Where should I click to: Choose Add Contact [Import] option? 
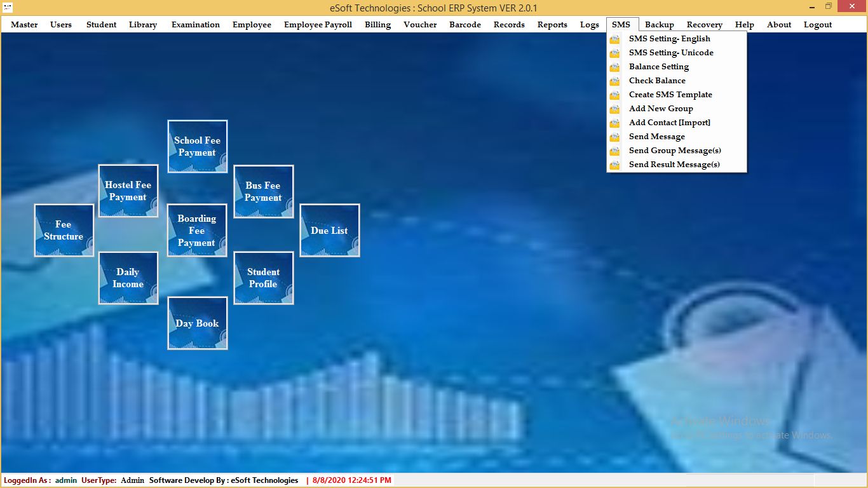click(677, 123)
